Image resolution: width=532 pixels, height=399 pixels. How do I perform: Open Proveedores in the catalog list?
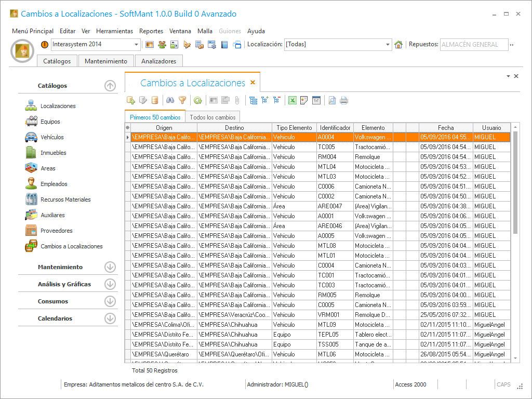coord(56,231)
